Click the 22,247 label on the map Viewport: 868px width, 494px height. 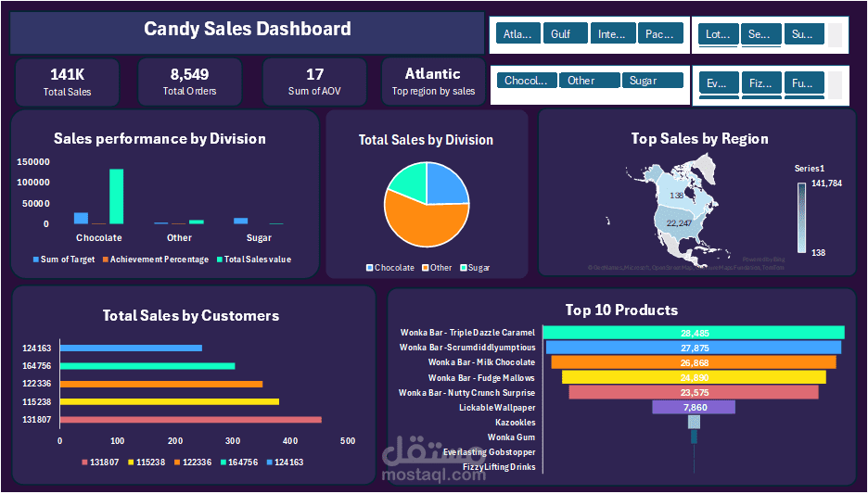point(679,223)
